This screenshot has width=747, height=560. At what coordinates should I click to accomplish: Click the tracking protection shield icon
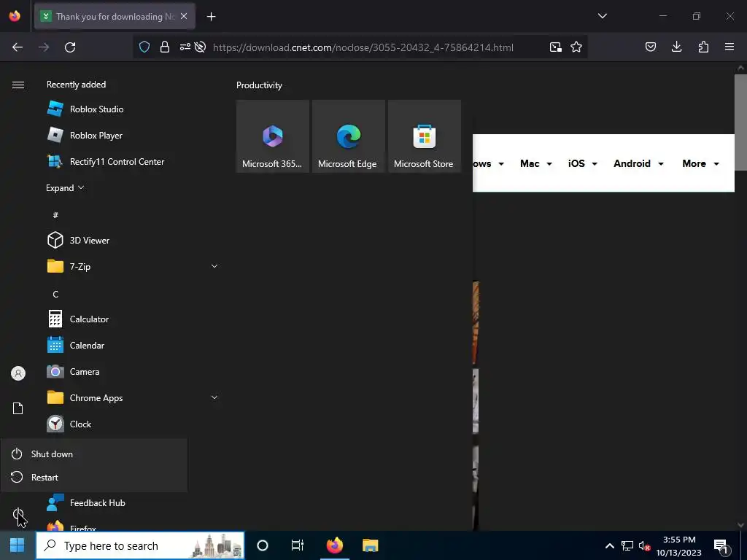144,47
